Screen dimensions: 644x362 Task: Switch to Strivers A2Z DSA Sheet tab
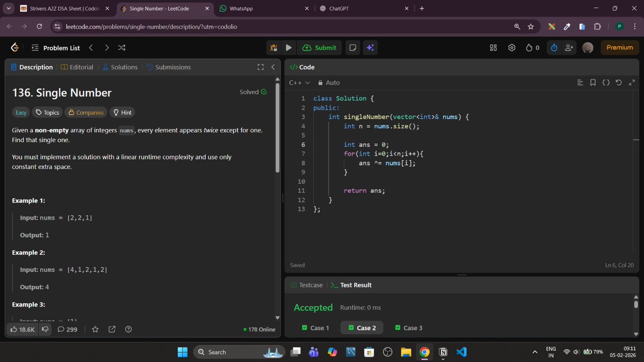[x=63, y=9]
